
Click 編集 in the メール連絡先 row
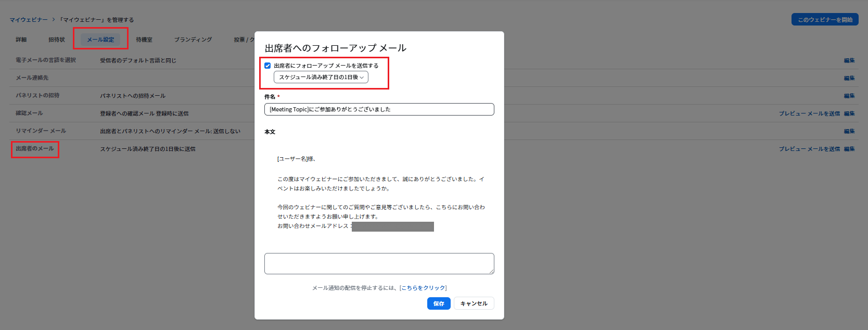(849, 78)
